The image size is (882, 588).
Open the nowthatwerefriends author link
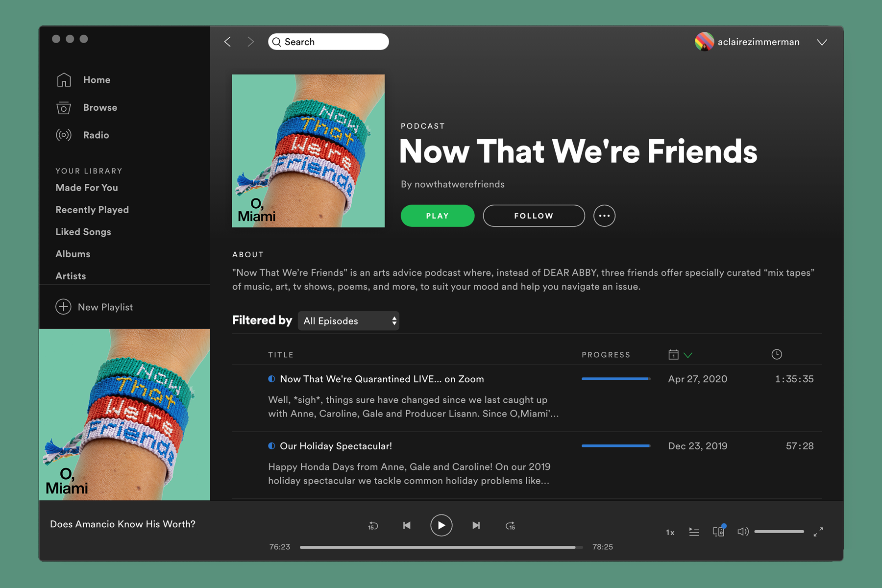click(460, 184)
